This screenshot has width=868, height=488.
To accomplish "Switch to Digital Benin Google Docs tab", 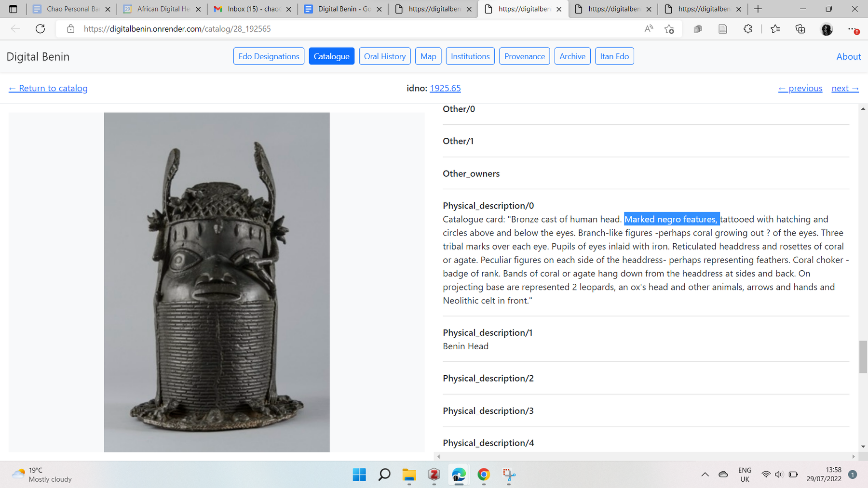I will pyautogui.click(x=343, y=9).
